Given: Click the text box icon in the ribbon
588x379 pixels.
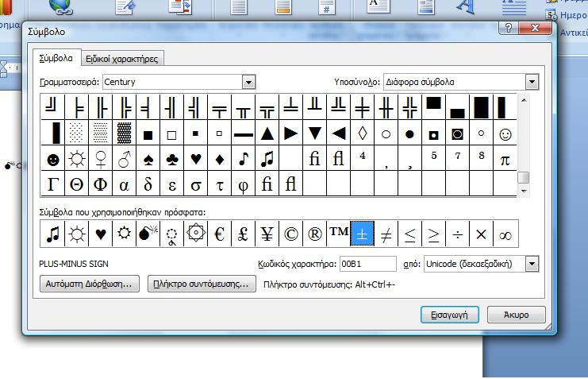Looking at the screenshot, I should pos(378,6).
